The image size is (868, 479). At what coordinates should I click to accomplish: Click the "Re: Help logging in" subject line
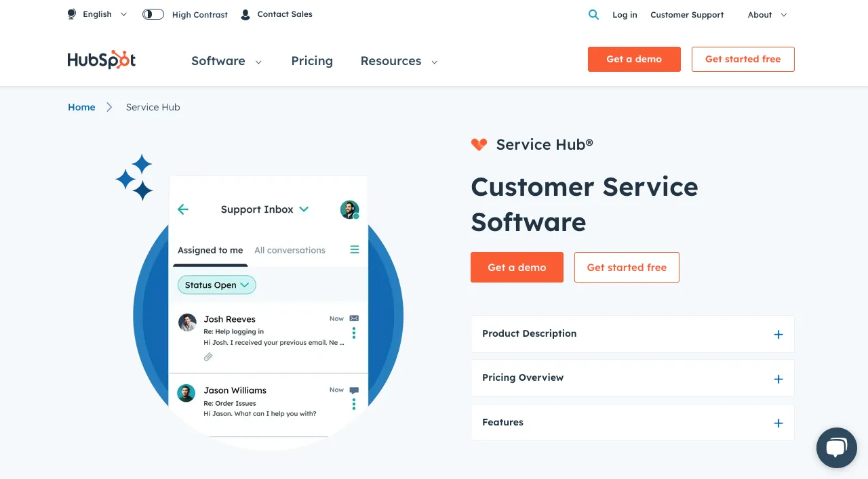click(x=234, y=331)
